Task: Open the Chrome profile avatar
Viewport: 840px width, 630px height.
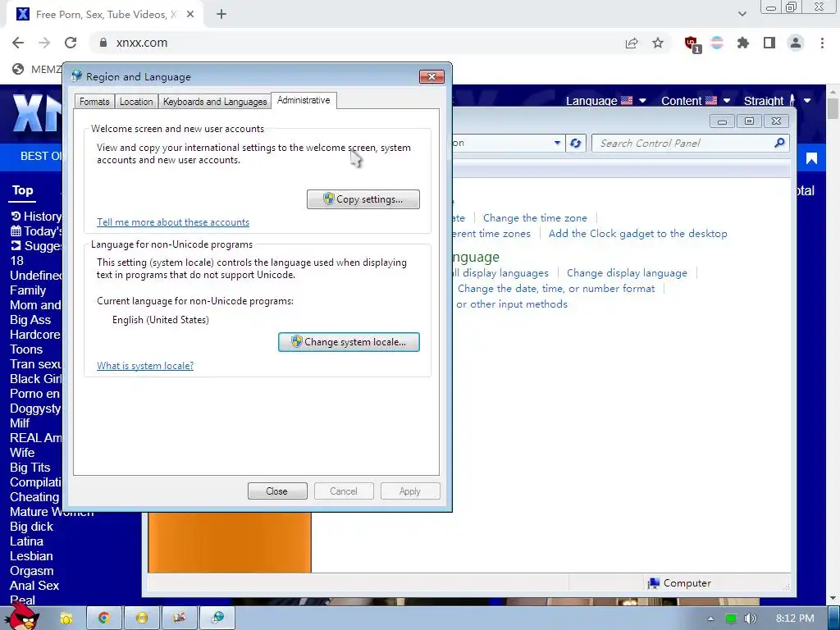Action: coord(796,43)
